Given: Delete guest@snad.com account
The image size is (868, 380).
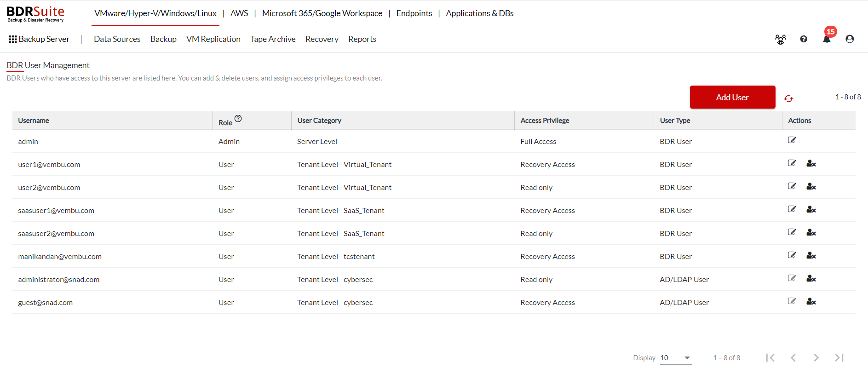Looking at the screenshot, I should [x=811, y=301].
